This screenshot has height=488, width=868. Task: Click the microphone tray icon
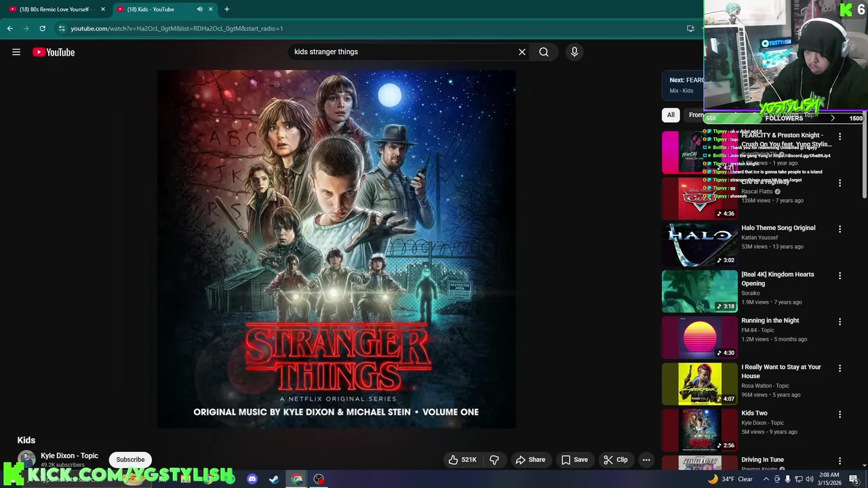[788, 479]
